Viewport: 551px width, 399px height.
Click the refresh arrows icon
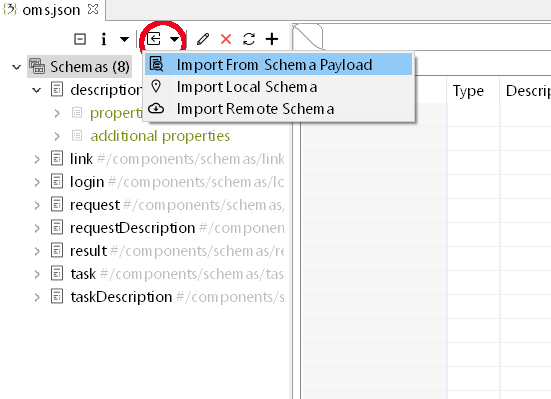point(249,39)
